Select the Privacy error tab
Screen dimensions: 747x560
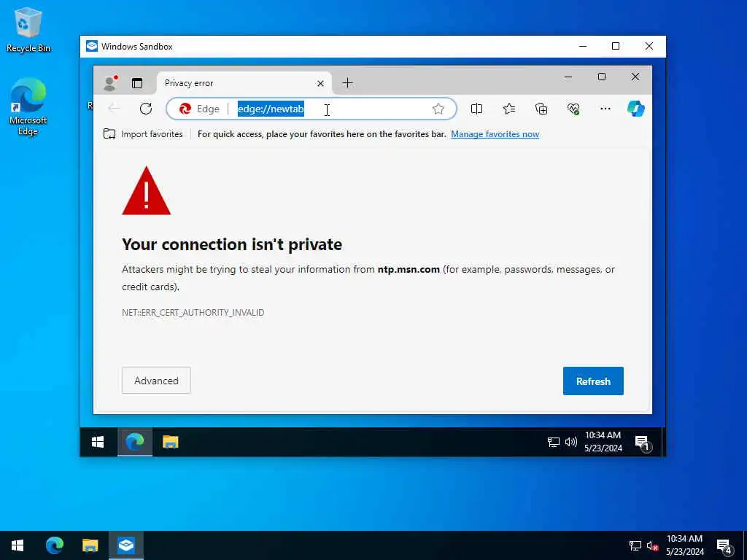pyautogui.click(x=244, y=83)
